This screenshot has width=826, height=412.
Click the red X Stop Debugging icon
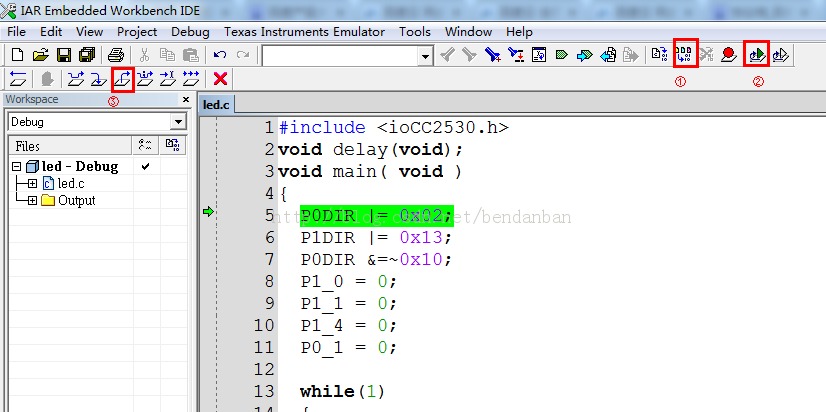(x=220, y=78)
